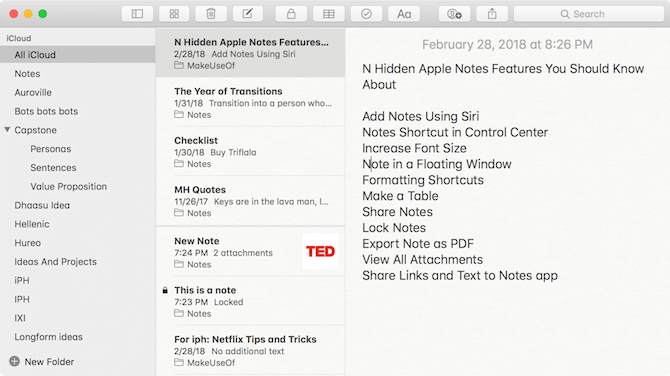Click the Lock Notes line
670x376 pixels.
pos(394,228)
